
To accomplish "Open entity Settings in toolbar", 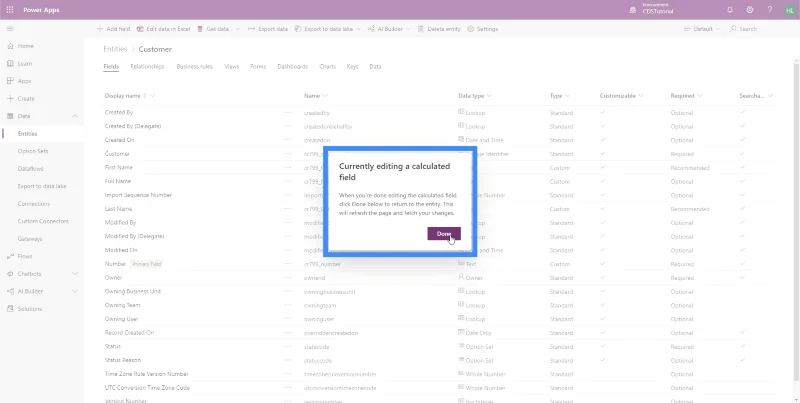I will pyautogui.click(x=482, y=29).
